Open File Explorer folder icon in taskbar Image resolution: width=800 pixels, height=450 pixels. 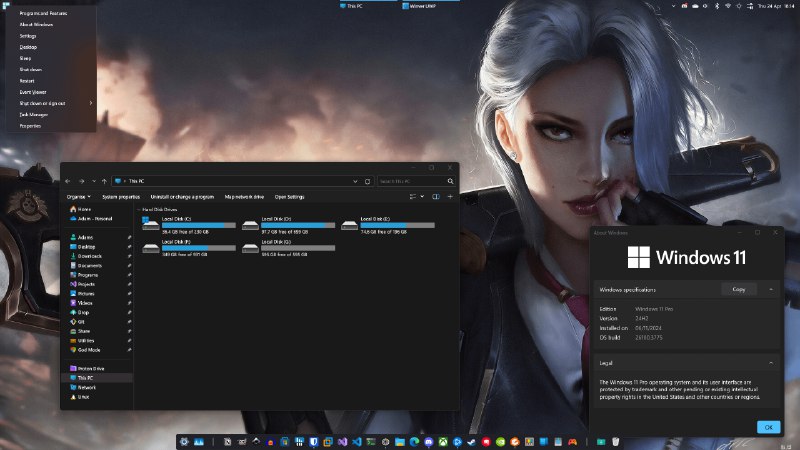[400, 442]
